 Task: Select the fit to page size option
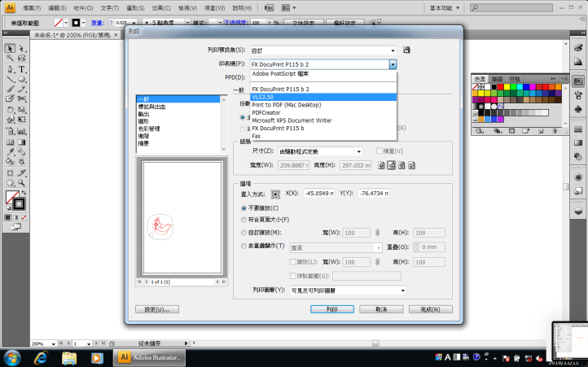pyautogui.click(x=244, y=220)
